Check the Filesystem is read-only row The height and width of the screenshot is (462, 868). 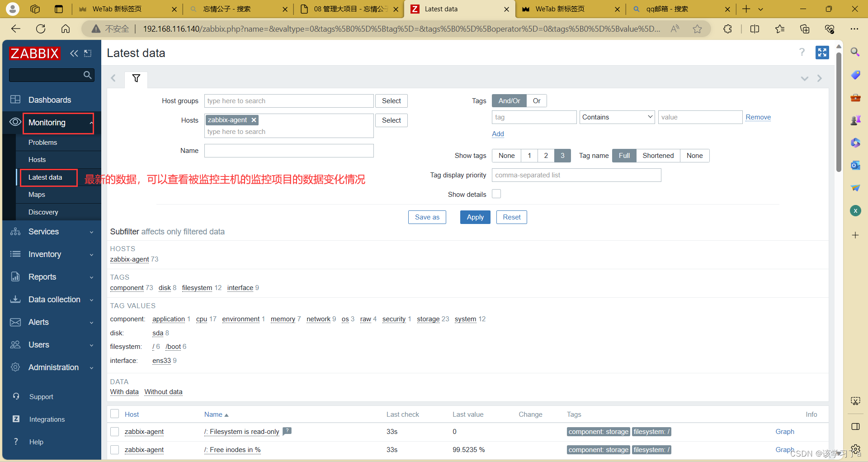pos(115,432)
